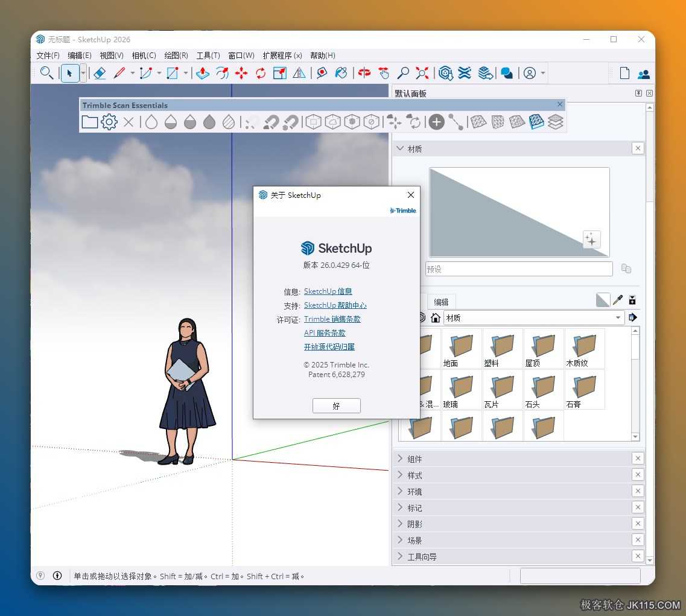Open Arc tool variations dropdown
The width and height of the screenshot is (686, 616).
pyautogui.click(x=159, y=73)
